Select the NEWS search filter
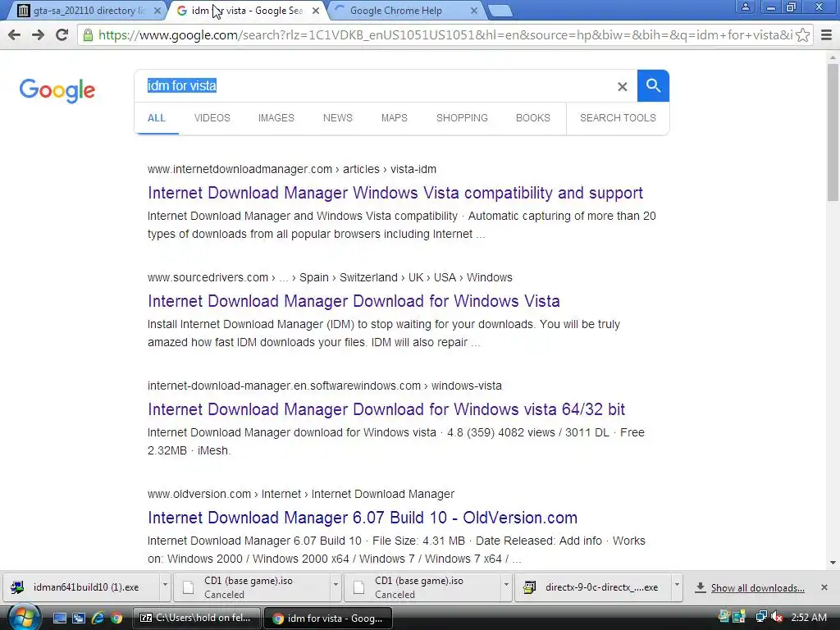 (337, 118)
